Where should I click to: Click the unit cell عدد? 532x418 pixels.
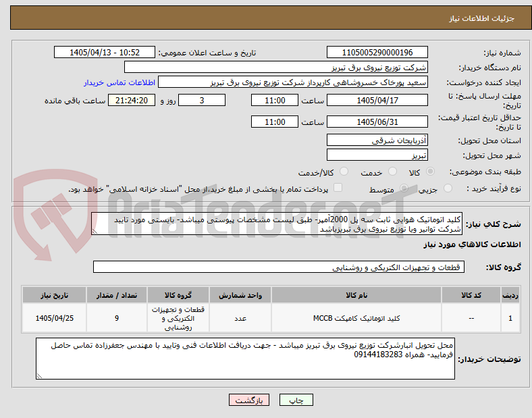click(x=240, y=318)
